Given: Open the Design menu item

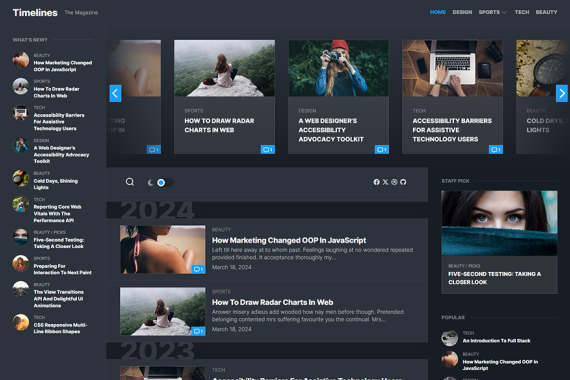Looking at the screenshot, I should [x=462, y=12].
